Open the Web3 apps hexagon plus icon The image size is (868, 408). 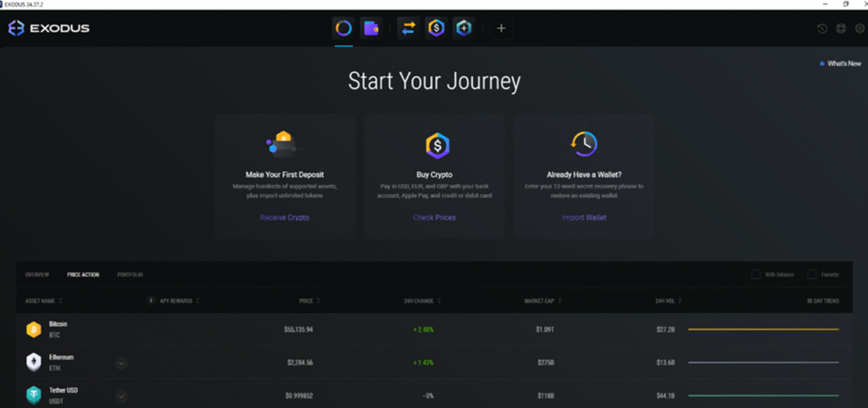click(x=463, y=28)
